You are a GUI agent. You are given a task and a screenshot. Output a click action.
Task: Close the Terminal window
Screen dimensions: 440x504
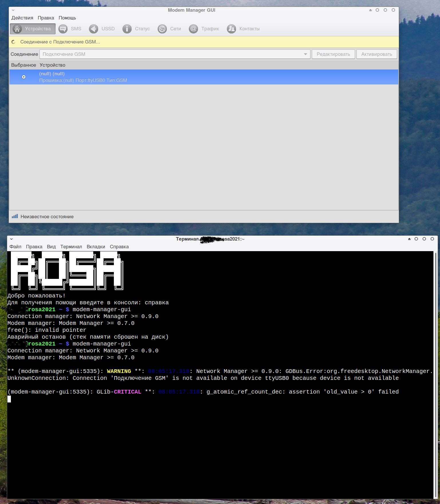pos(432,239)
